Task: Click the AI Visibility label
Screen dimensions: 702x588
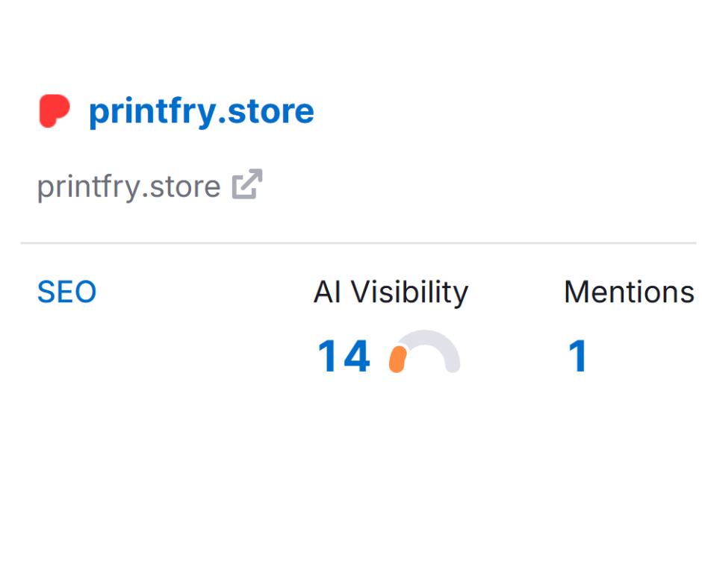Action: pyautogui.click(x=391, y=293)
